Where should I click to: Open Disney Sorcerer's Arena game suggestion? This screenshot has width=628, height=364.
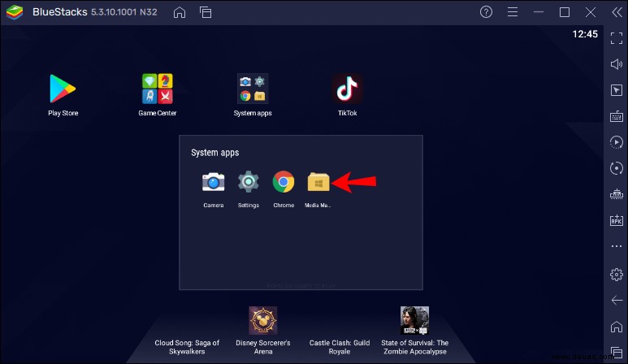pos(262,331)
